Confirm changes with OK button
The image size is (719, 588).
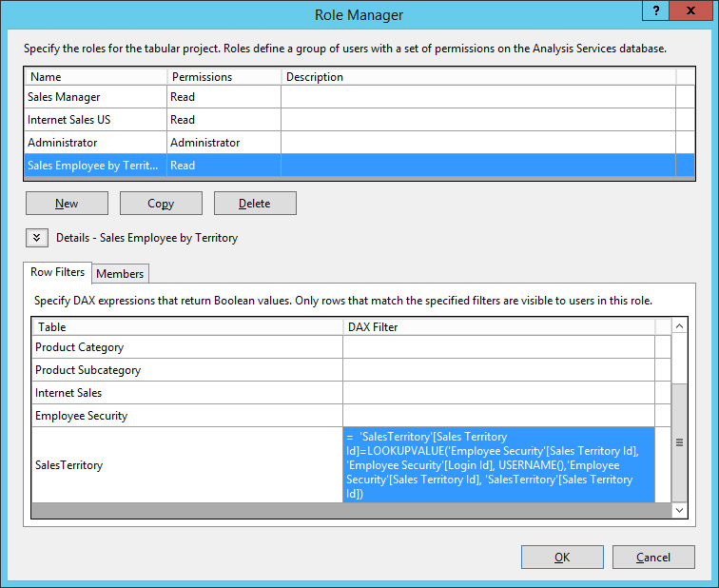click(x=562, y=558)
